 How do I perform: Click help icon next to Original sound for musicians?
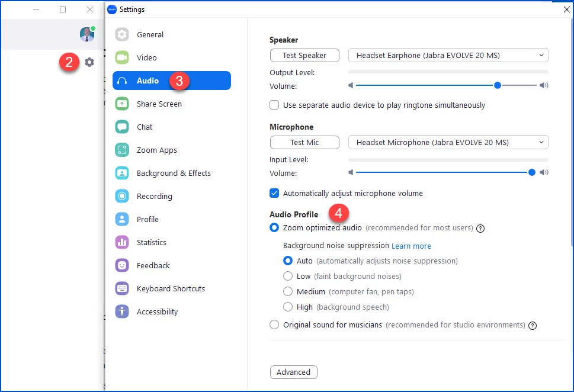[533, 326]
